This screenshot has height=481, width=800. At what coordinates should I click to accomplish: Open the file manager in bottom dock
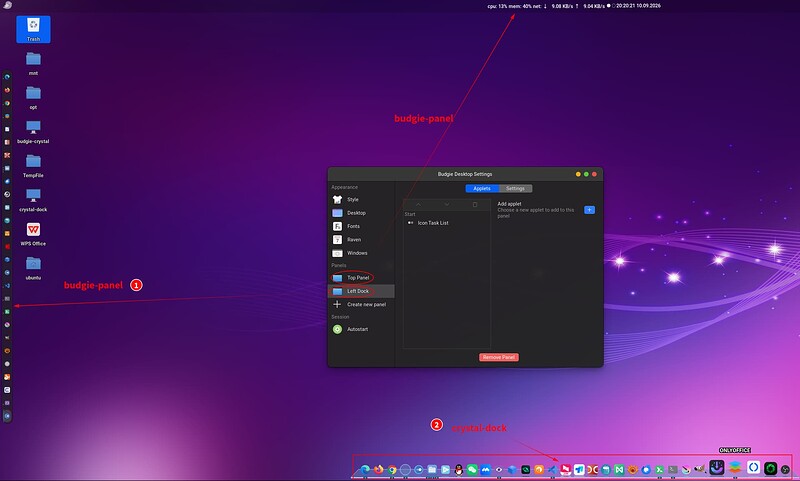(432, 469)
